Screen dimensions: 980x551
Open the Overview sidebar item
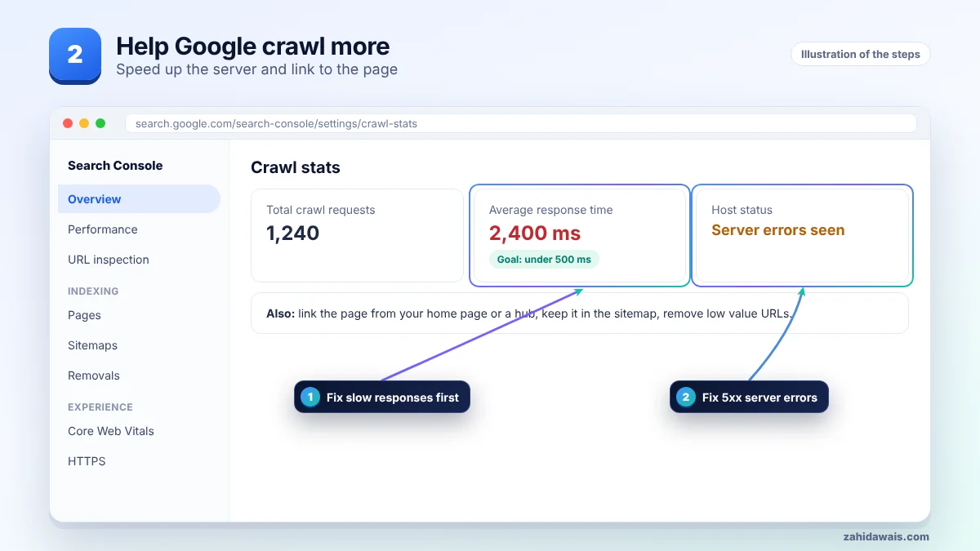pyautogui.click(x=139, y=199)
